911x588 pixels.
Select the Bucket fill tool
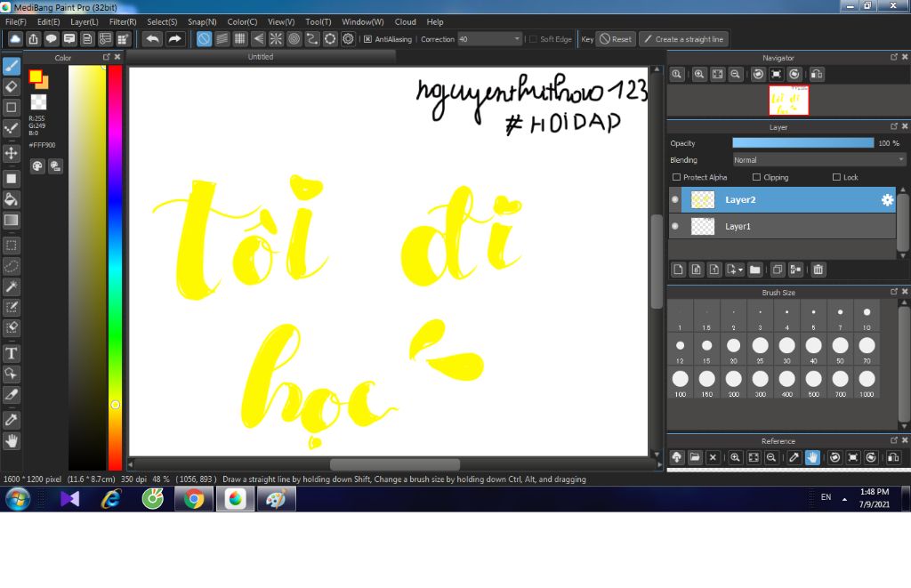coord(11,199)
